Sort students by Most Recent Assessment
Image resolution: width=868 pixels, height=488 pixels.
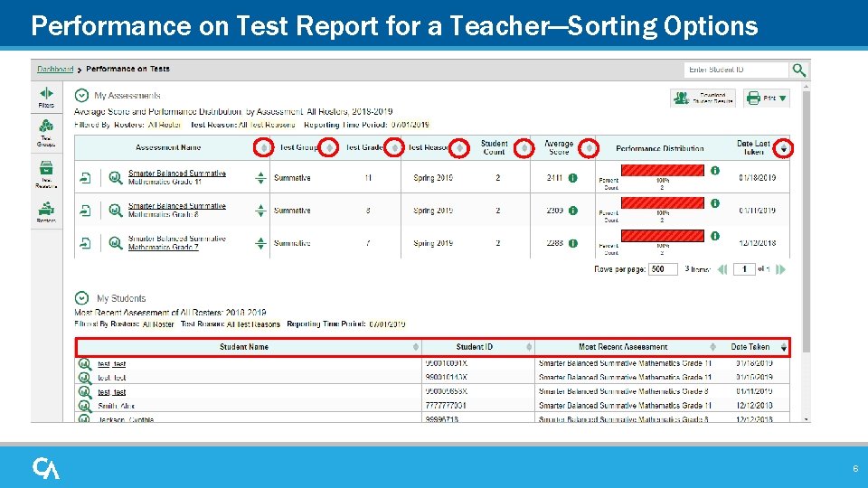tap(712, 347)
